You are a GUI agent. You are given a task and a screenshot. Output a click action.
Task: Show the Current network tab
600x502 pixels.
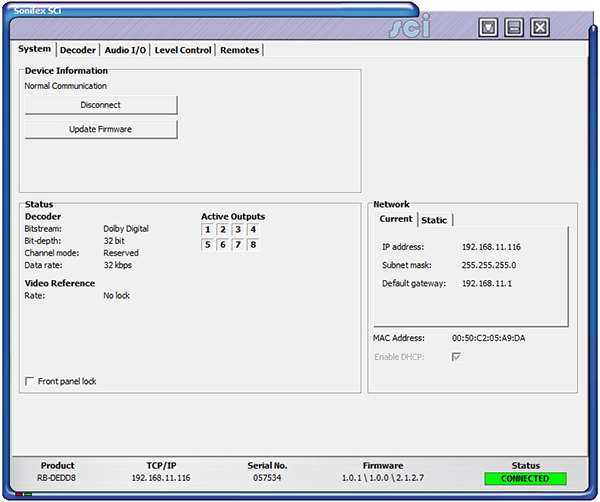click(396, 219)
